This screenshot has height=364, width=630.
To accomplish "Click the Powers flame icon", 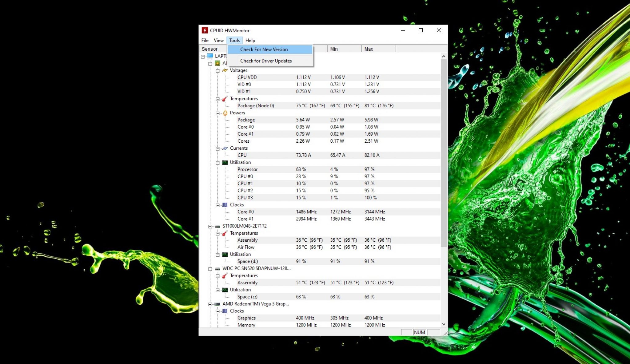I will click(225, 113).
